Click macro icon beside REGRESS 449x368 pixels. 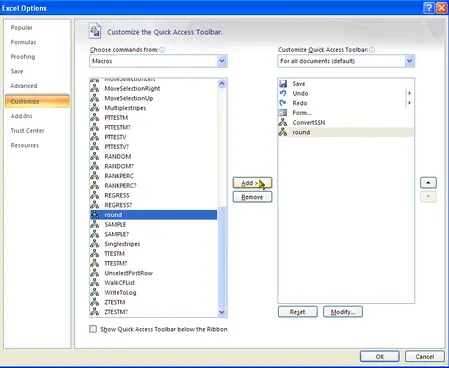coord(95,195)
